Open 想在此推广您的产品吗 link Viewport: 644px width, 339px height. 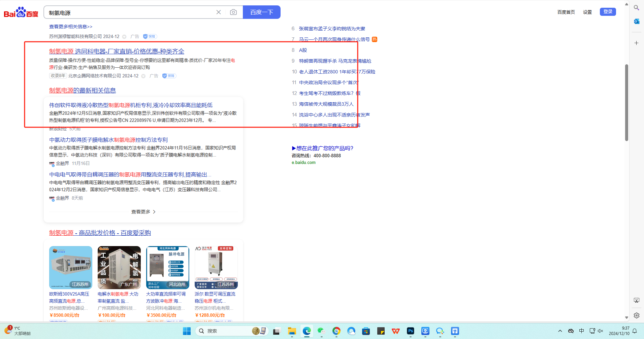pos(322,148)
